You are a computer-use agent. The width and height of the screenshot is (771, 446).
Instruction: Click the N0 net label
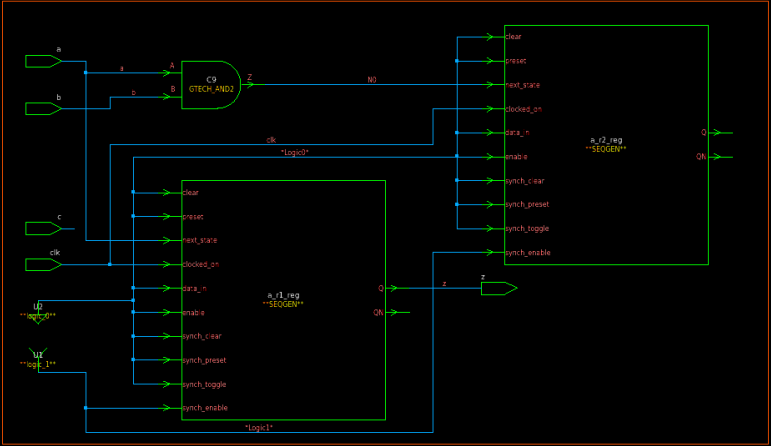point(372,80)
